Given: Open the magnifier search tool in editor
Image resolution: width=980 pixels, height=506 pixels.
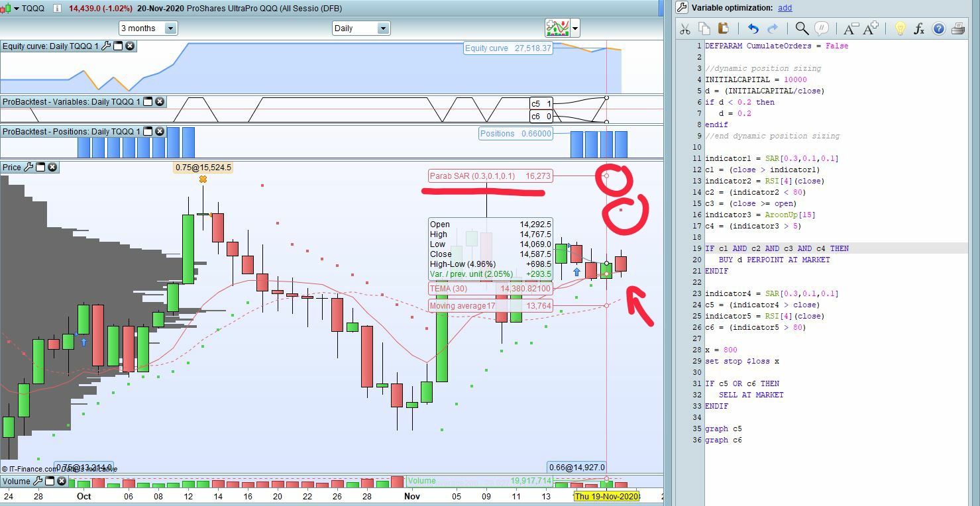Looking at the screenshot, I should point(802,28).
